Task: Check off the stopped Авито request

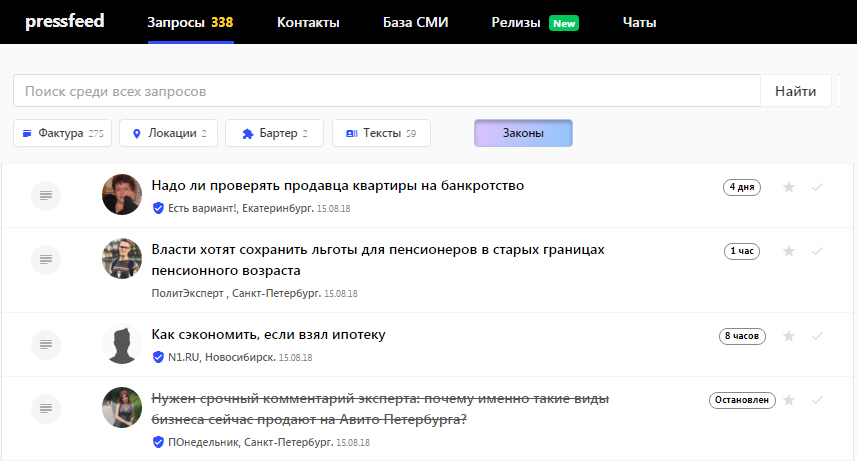Action: tap(817, 400)
